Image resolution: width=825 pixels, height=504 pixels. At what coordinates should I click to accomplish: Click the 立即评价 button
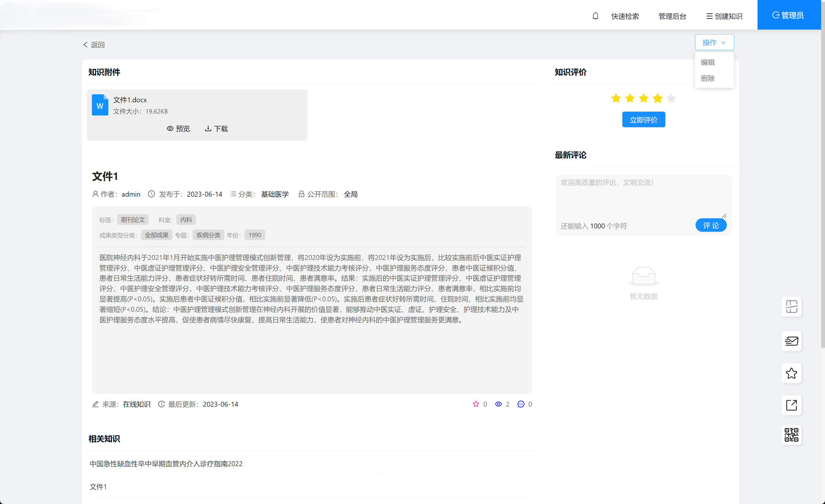pyautogui.click(x=643, y=120)
